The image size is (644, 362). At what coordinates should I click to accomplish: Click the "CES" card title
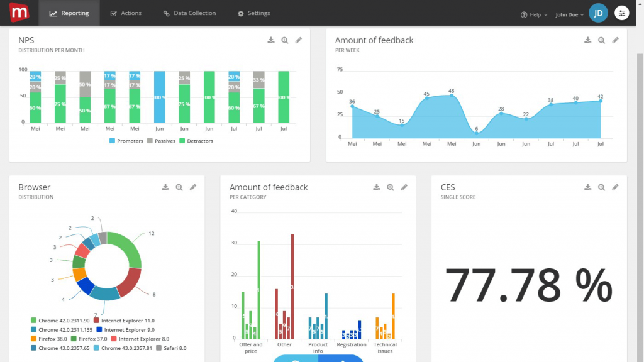tap(448, 187)
